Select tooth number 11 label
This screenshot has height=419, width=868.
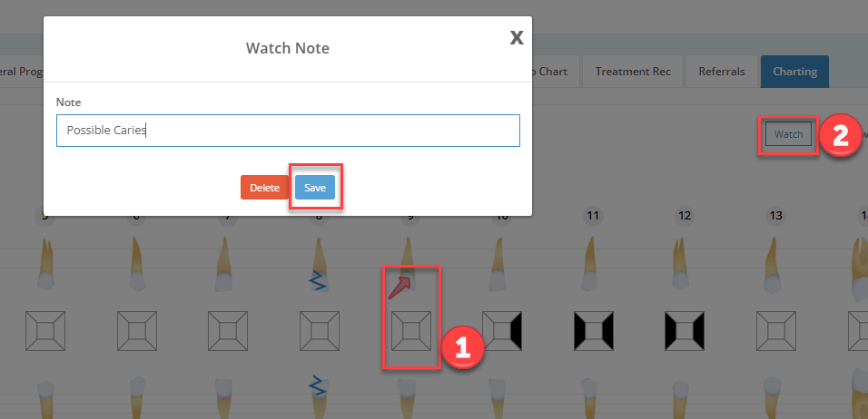click(x=594, y=216)
